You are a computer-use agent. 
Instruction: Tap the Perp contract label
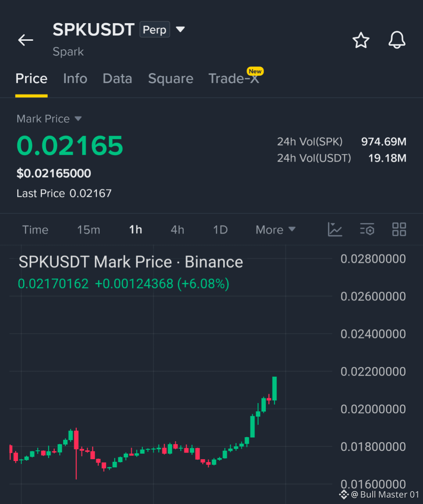[x=155, y=29]
